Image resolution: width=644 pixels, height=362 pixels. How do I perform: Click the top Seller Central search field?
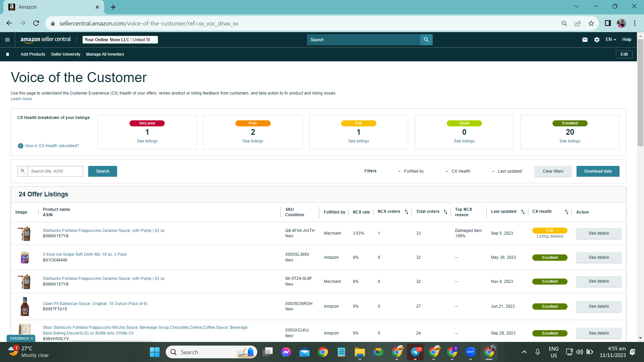(364, 40)
